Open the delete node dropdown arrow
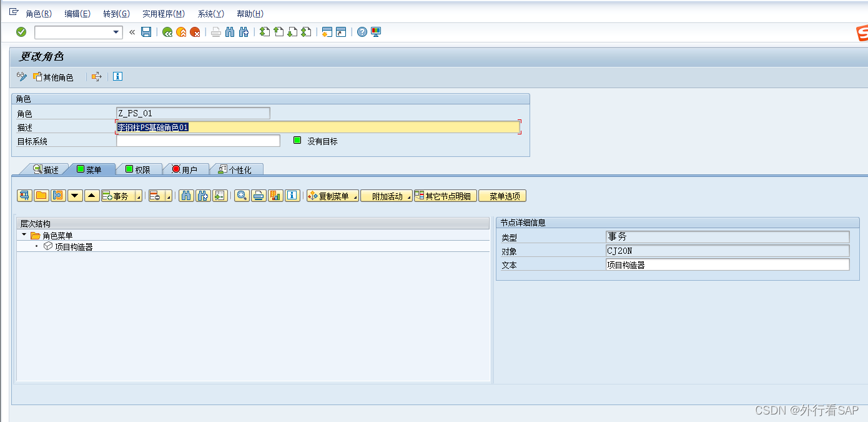The width and height of the screenshot is (868, 422). point(169,196)
